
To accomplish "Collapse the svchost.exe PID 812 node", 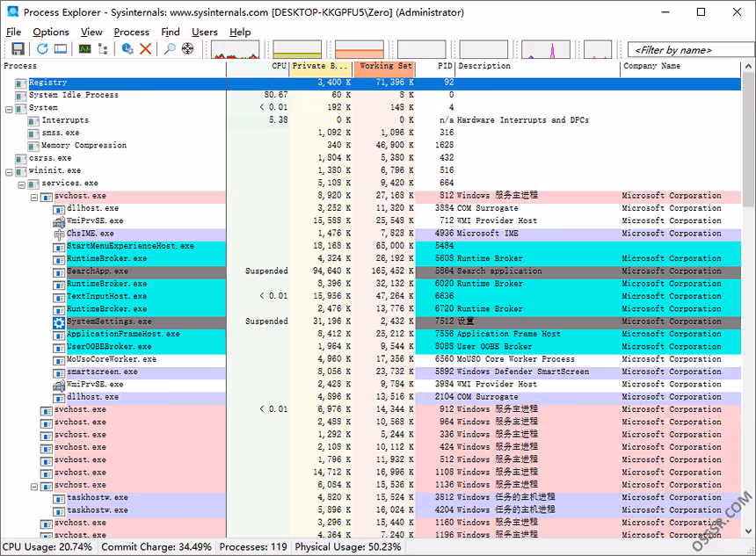I will [x=34, y=197].
